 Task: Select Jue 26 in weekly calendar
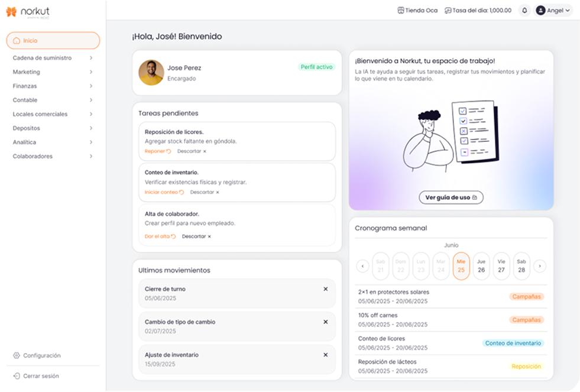coord(481,266)
